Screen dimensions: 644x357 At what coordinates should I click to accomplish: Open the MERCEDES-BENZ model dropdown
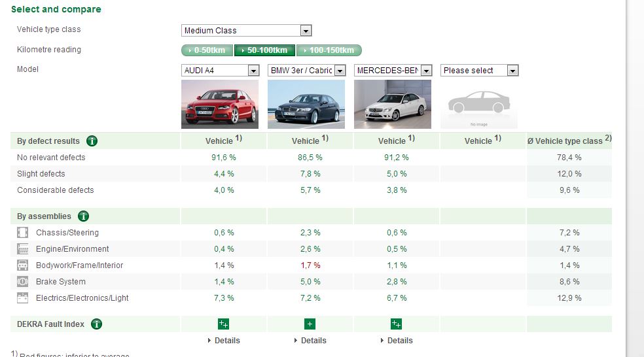(x=393, y=71)
